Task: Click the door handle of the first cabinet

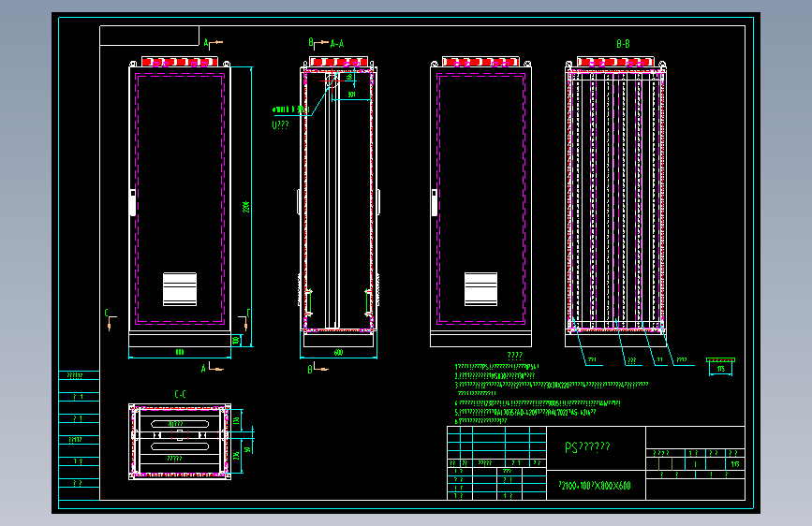Action: (x=133, y=202)
